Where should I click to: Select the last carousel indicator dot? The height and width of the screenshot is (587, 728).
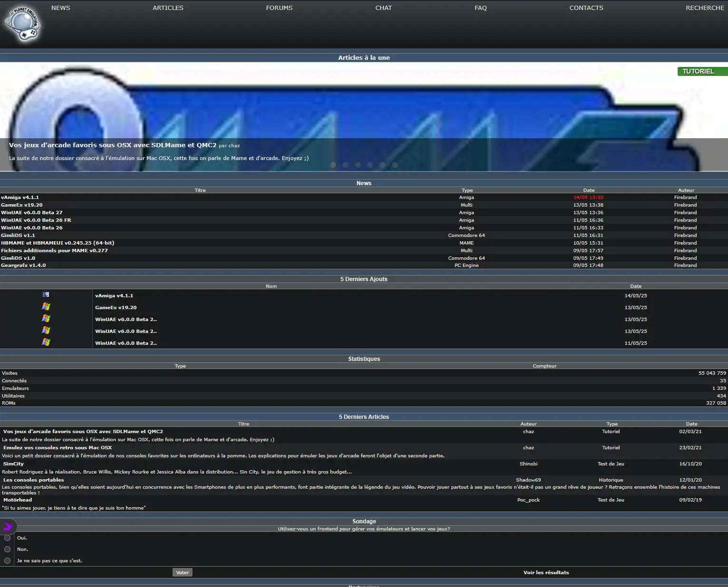pyautogui.click(x=395, y=165)
